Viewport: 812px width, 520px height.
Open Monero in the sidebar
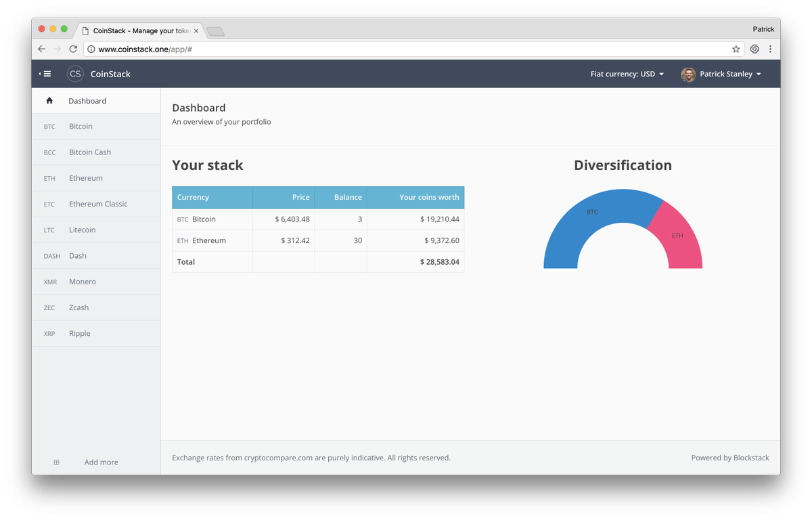(x=96, y=282)
